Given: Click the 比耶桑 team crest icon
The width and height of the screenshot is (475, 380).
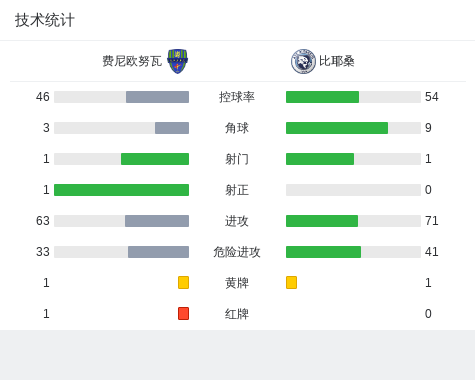Looking at the screenshot, I should [303, 61].
